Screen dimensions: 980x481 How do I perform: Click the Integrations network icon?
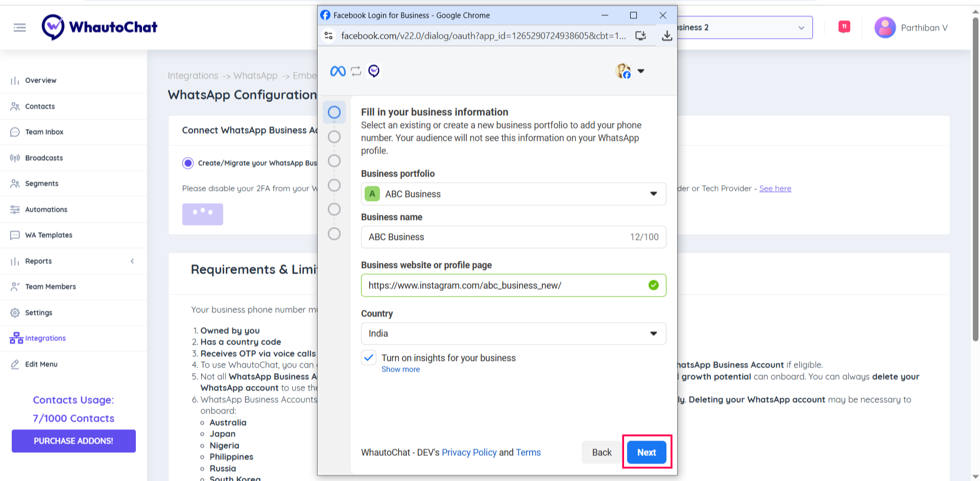click(x=16, y=338)
